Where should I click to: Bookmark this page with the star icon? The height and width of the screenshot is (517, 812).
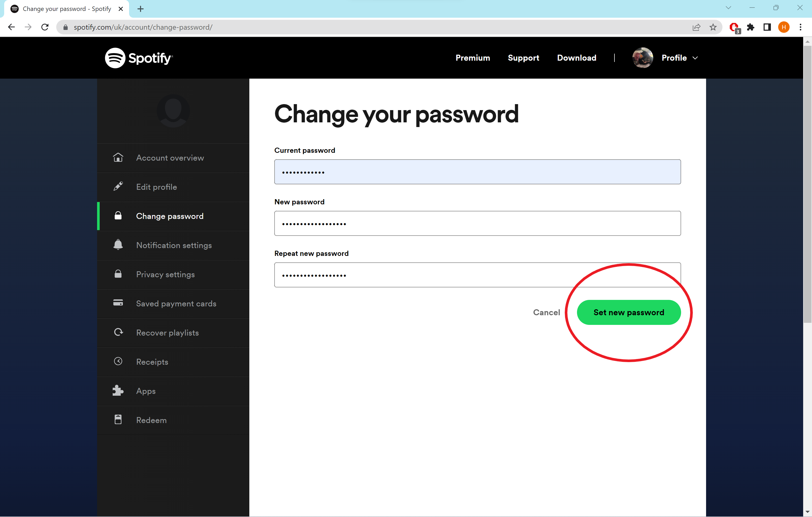pos(713,27)
